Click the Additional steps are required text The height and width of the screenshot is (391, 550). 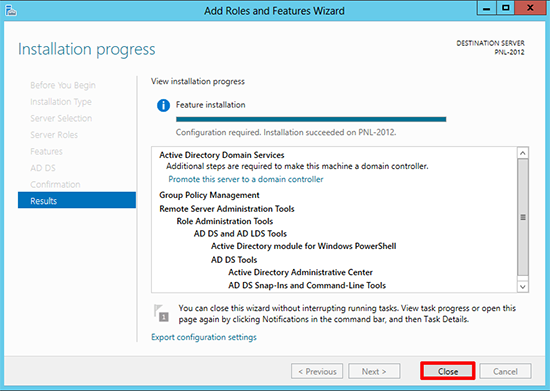297,166
